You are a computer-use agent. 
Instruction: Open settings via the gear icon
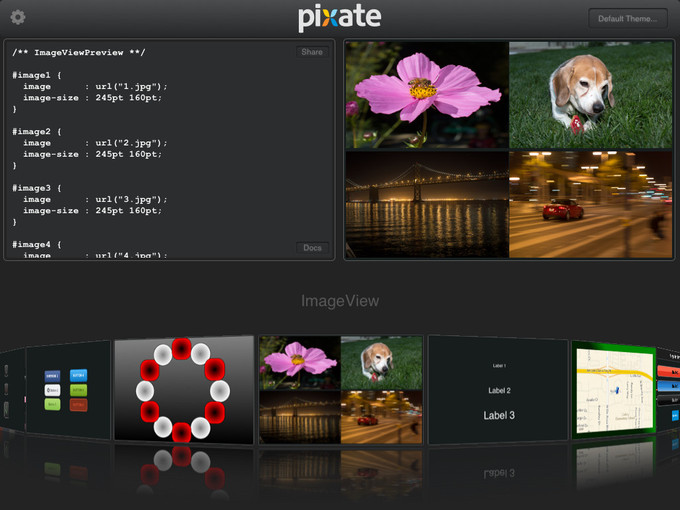coord(18,17)
